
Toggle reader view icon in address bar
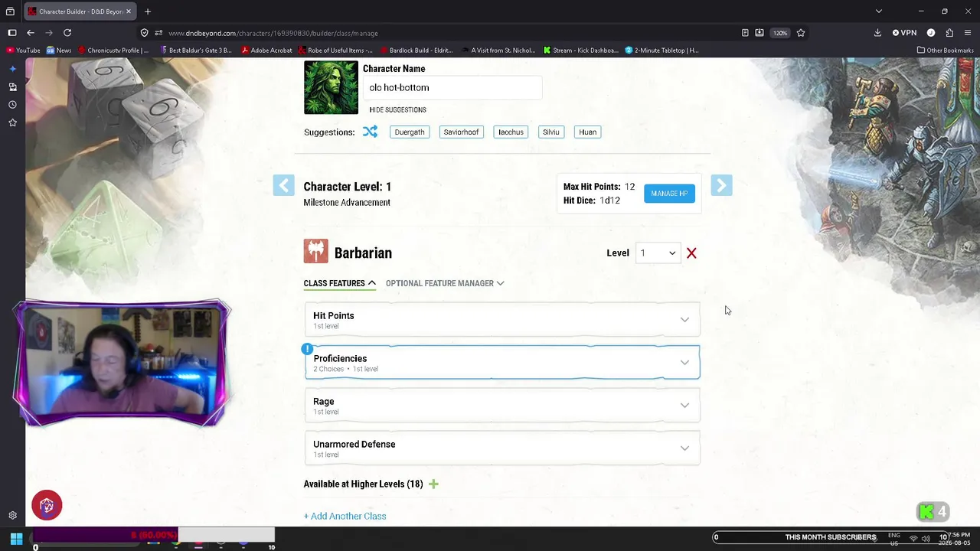click(745, 33)
